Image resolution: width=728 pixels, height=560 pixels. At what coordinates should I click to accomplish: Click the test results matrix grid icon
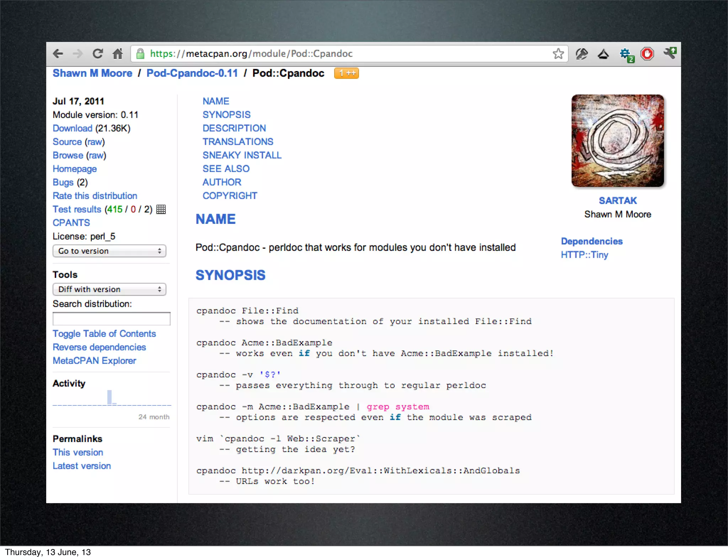click(161, 209)
